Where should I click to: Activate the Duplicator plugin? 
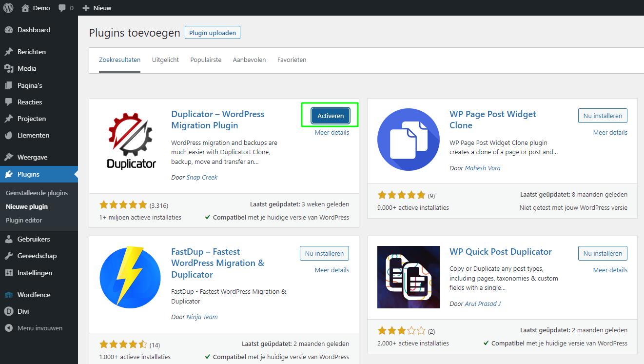click(x=331, y=116)
